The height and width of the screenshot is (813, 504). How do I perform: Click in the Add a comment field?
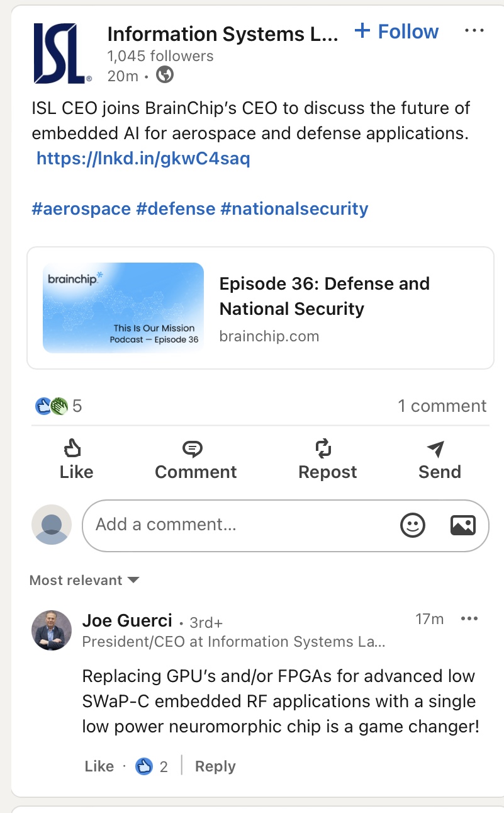tap(239, 525)
